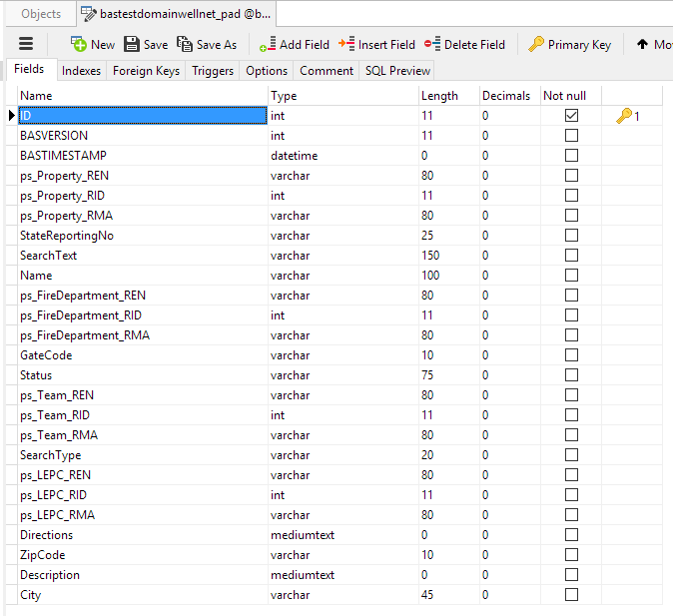This screenshot has width=673, height=616.
Task: Select the ps_LEPC_REN field name
Action: click(x=55, y=475)
